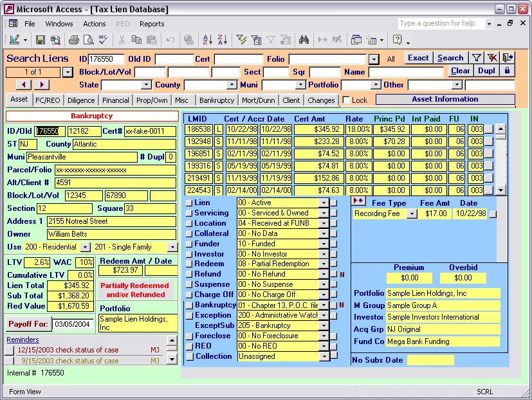Open the Windows menu

[59, 24]
